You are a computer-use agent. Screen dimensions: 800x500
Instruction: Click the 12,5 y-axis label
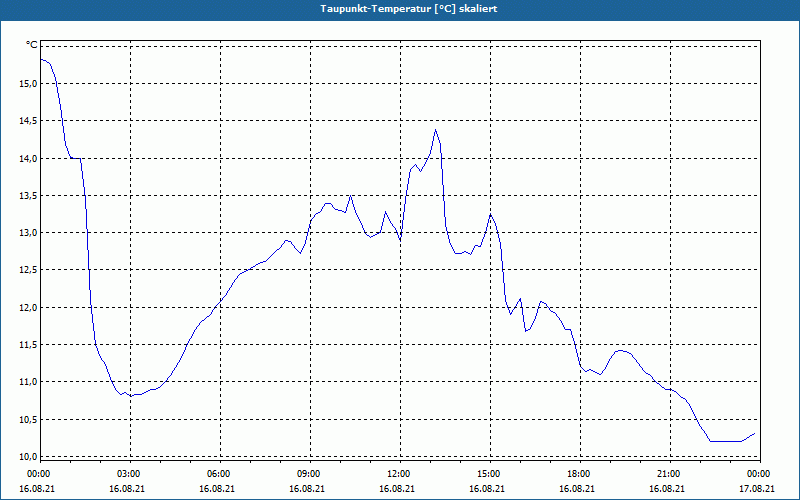(x=29, y=270)
